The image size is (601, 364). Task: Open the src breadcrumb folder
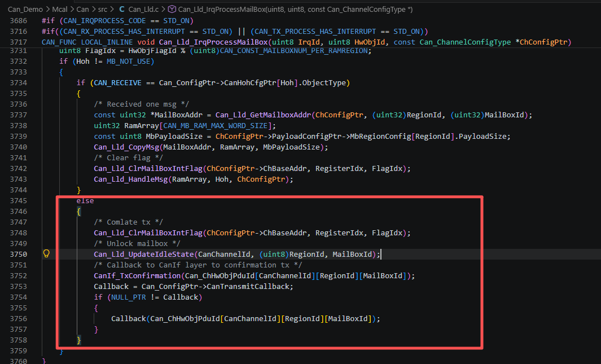[x=102, y=9]
